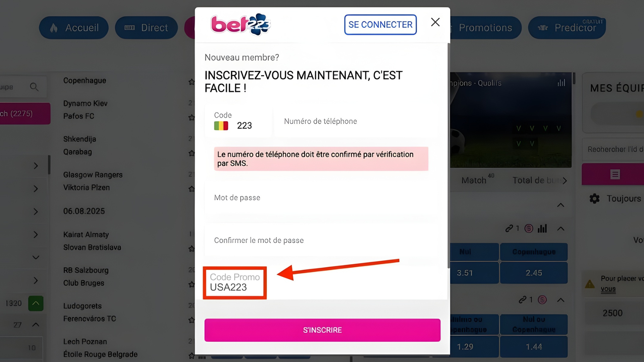Click SE CONNECTER to log in
Image resolution: width=644 pixels, height=362 pixels.
point(380,24)
